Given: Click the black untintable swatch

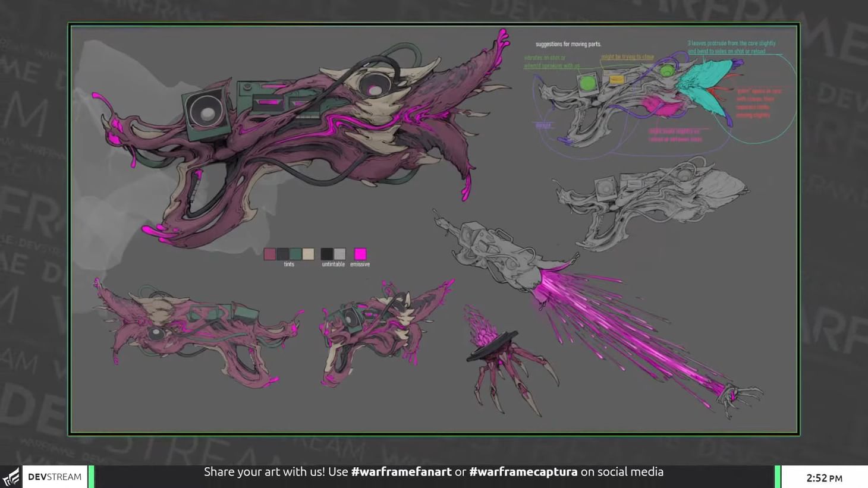Looking at the screenshot, I should tap(326, 254).
